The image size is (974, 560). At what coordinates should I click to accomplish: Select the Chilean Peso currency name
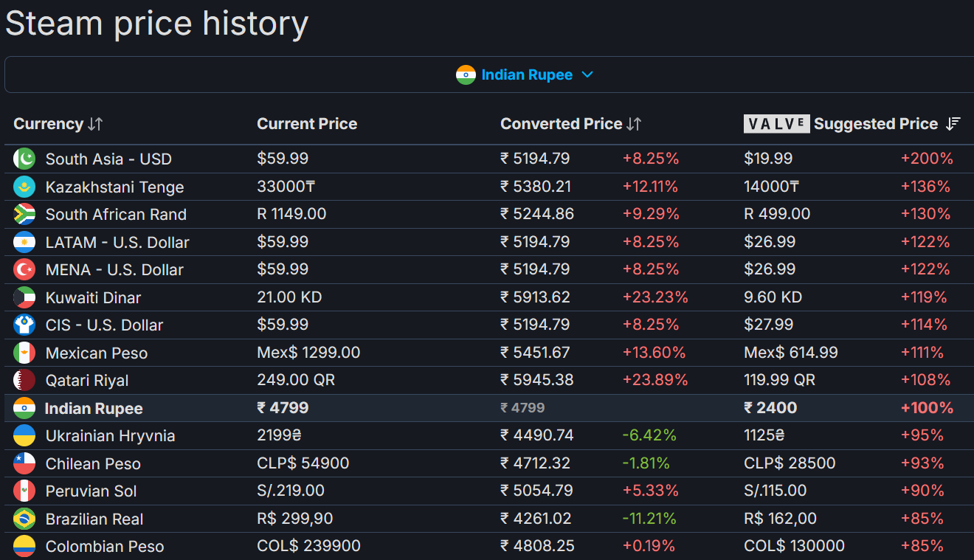pyautogui.click(x=93, y=464)
